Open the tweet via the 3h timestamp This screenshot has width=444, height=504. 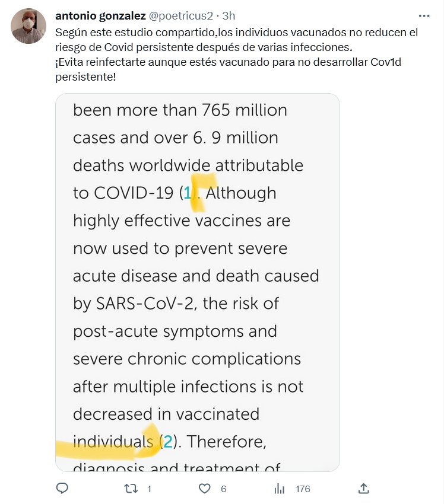coord(228,16)
